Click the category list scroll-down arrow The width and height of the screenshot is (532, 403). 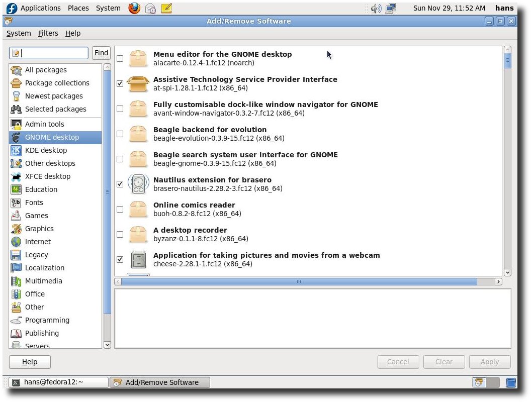107,345
